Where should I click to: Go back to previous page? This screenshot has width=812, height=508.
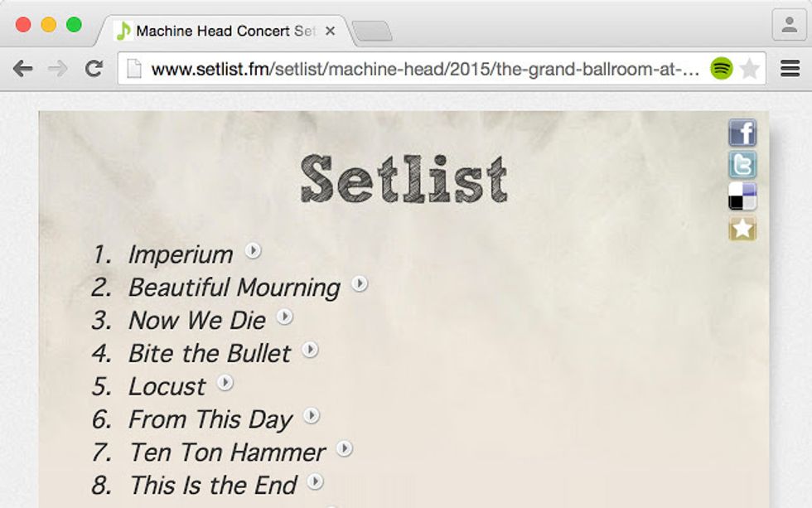[x=22, y=69]
